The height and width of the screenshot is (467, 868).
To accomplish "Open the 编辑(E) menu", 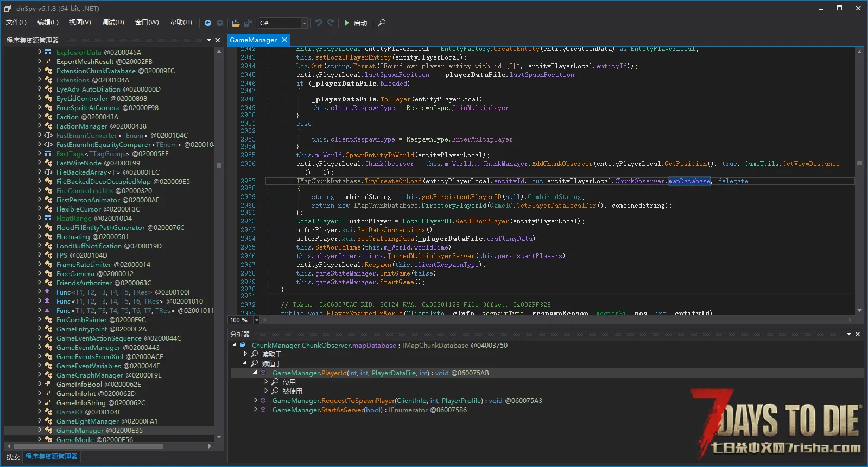I will (x=48, y=22).
